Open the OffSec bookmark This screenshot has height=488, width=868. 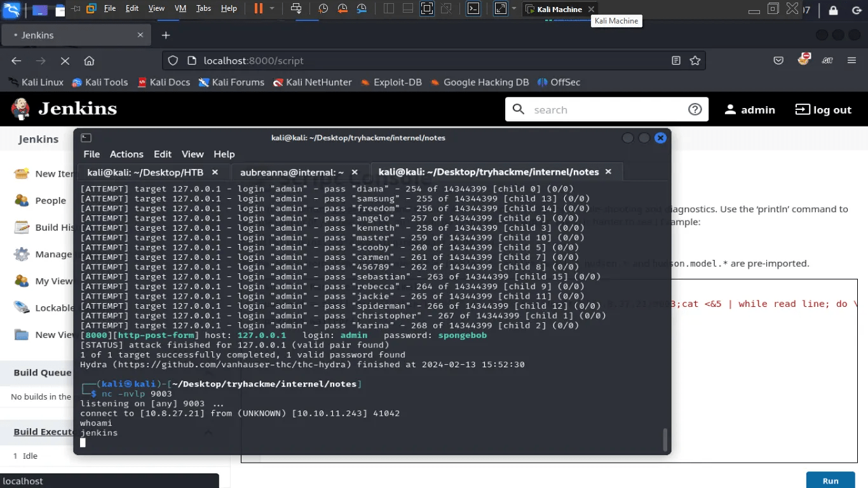(559, 82)
